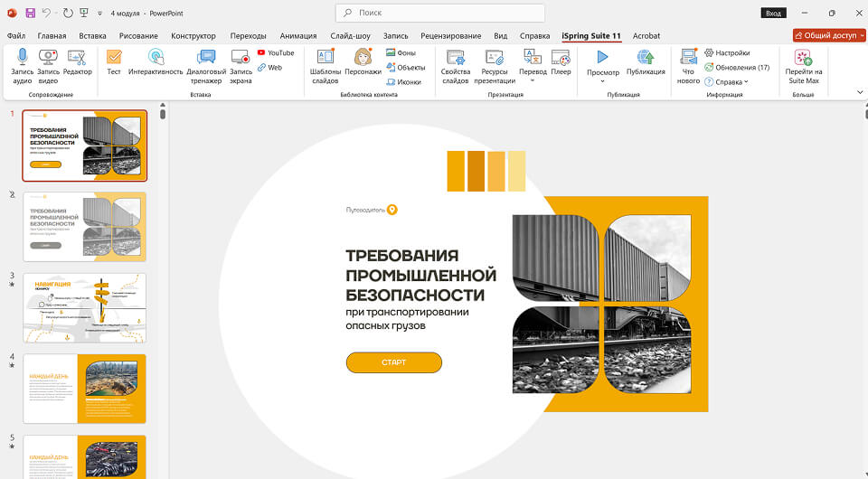The image size is (868, 479).
Task: Click the Запись аудио microphone icon
Action: tap(23, 58)
